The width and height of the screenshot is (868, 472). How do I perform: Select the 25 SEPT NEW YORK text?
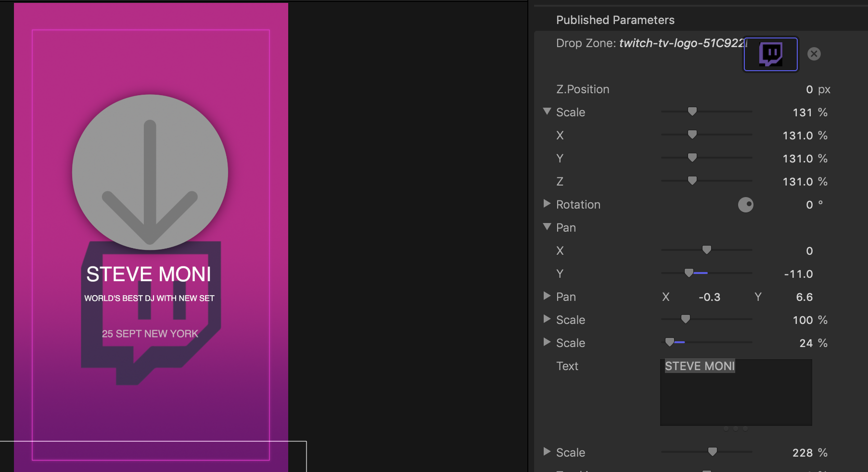(x=150, y=334)
